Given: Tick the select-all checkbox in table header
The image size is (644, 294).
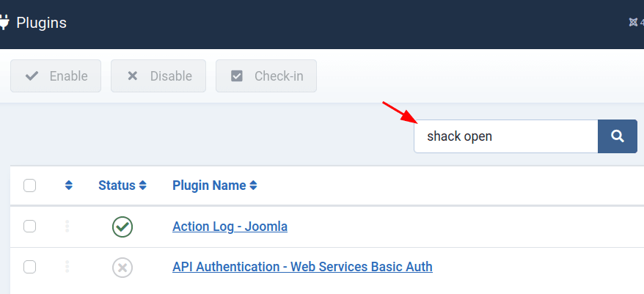Looking at the screenshot, I should pyautogui.click(x=29, y=185).
